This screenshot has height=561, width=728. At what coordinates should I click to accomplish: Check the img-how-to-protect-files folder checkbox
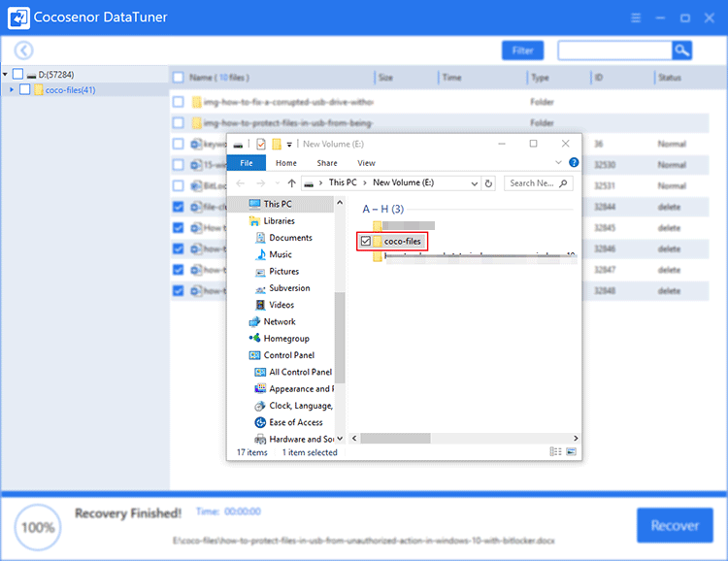[179, 122]
